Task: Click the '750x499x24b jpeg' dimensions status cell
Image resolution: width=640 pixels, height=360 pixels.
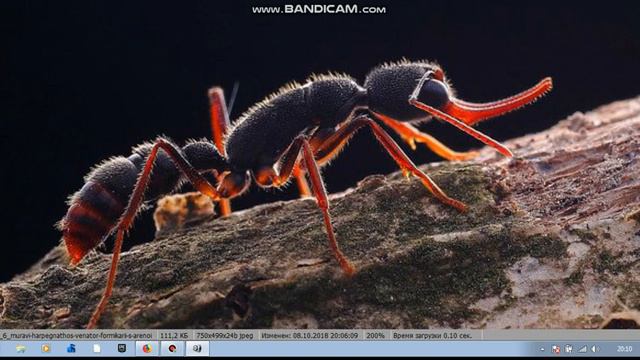Action: (224, 336)
